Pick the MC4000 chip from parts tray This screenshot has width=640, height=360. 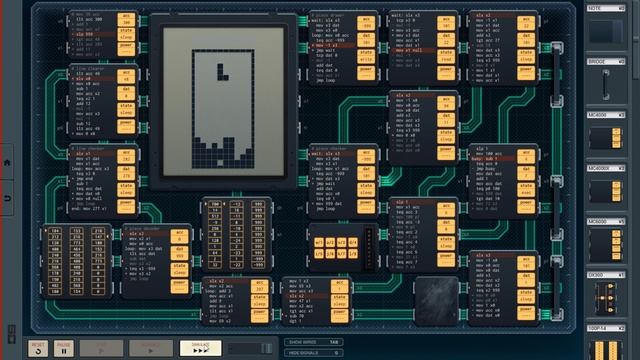606,134
